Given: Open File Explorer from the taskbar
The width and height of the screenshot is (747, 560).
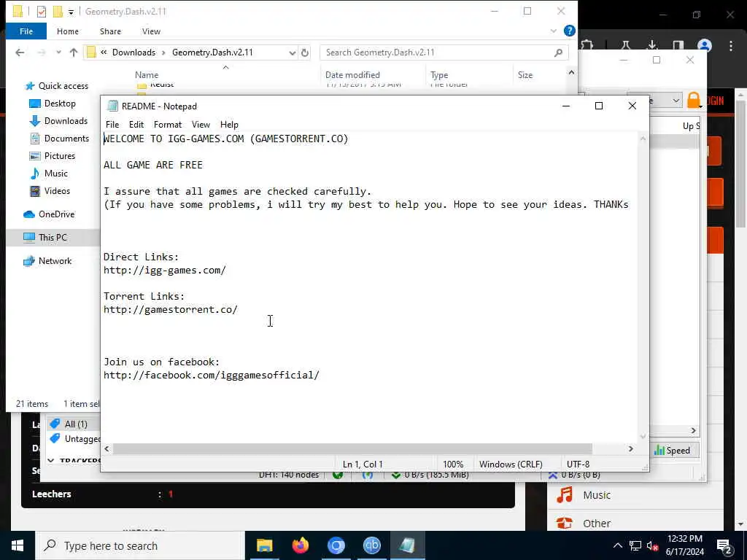Looking at the screenshot, I should click(x=264, y=545).
